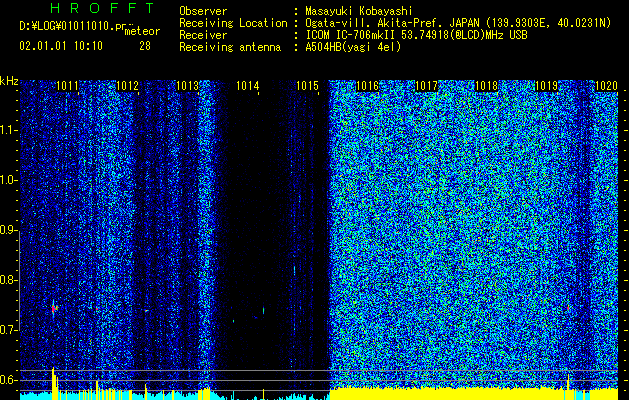Click time marker 1011

(x=67, y=85)
